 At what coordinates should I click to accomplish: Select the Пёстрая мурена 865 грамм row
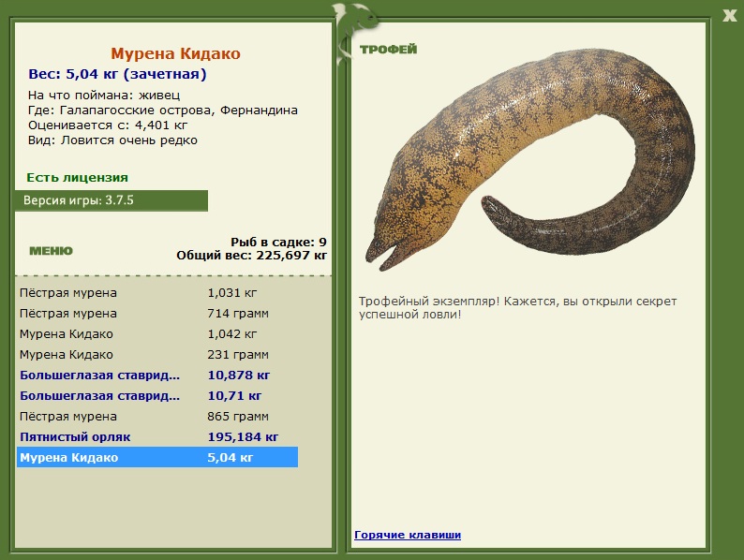[x=157, y=417]
